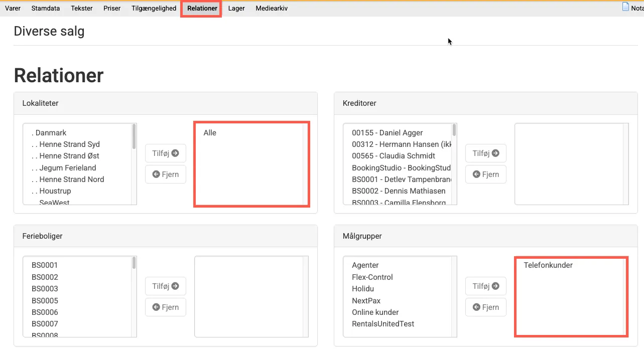This screenshot has height=352, width=644.
Task: Select Telefonkunder in chosen Målgrupper
Action: pyautogui.click(x=548, y=265)
